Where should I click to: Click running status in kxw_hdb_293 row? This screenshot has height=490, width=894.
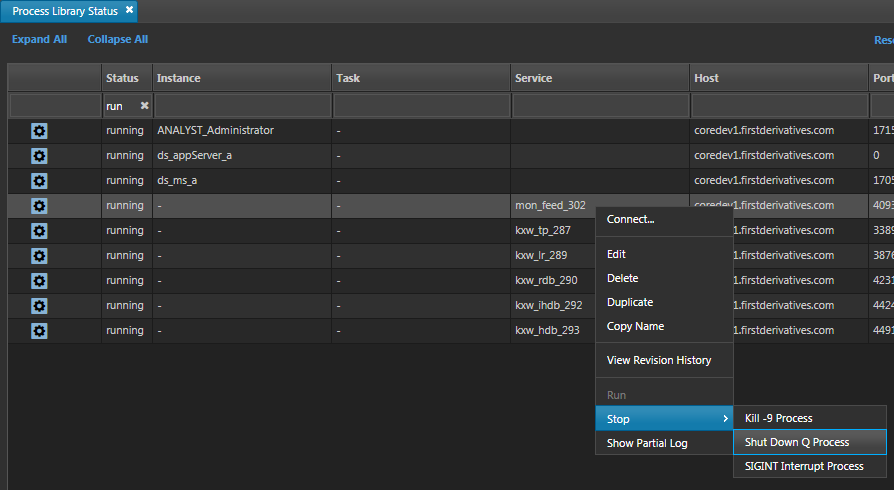point(125,330)
